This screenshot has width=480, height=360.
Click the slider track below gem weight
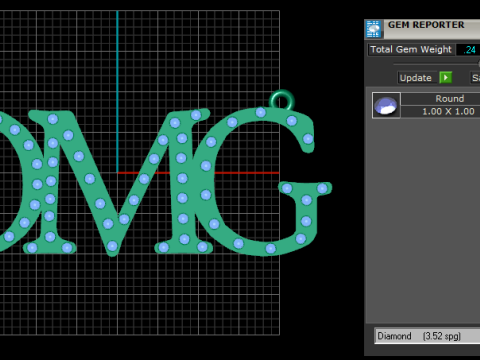coord(436,64)
